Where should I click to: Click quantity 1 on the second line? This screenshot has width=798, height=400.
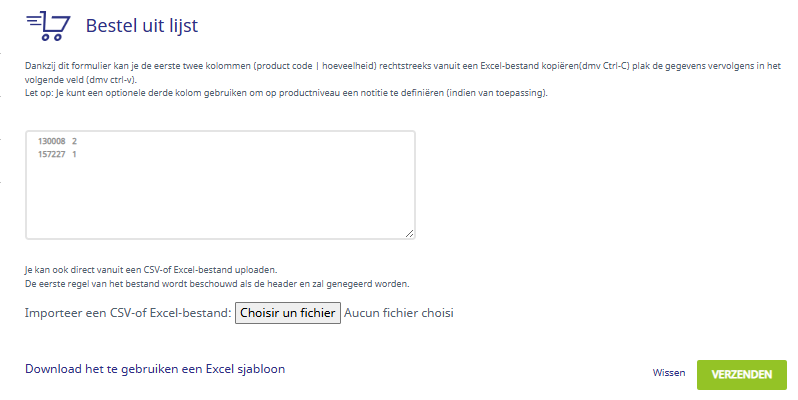pyautogui.click(x=74, y=155)
